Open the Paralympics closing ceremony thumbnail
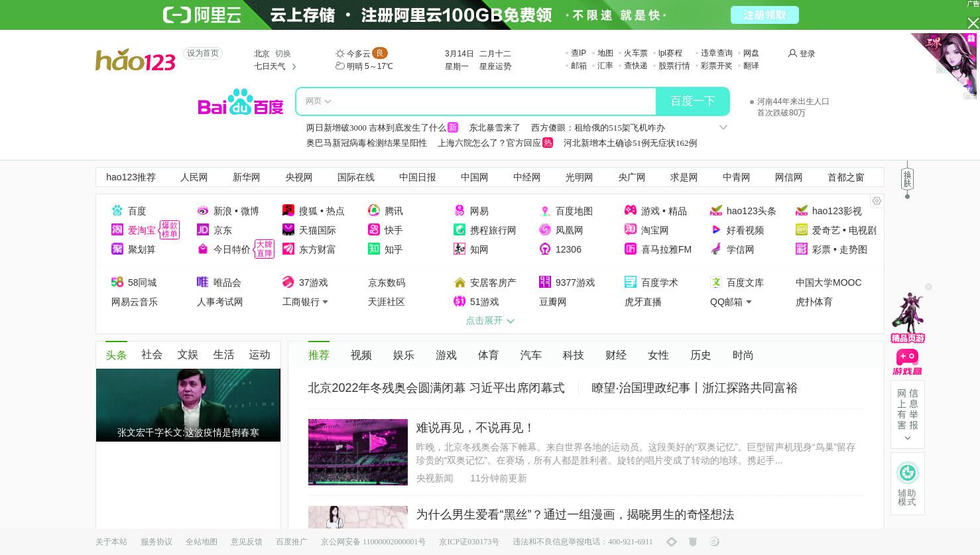This screenshot has height=555, width=980. tap(358, 452)
